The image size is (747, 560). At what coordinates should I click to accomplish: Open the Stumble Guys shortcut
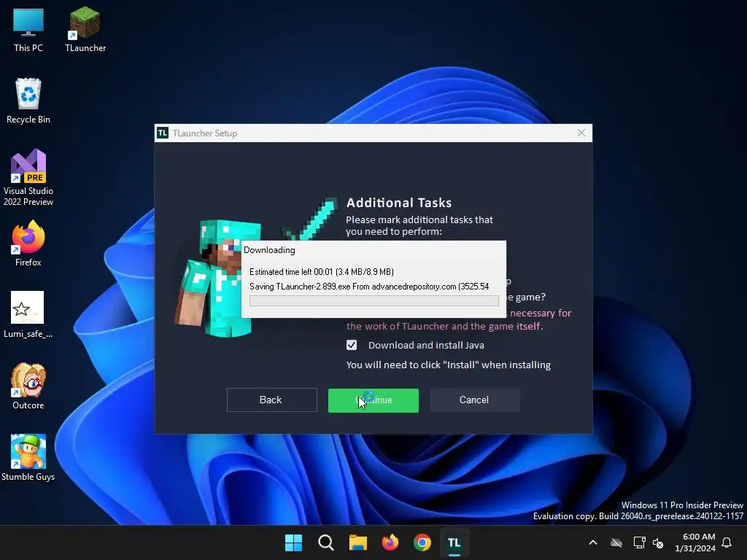point(28,458)
